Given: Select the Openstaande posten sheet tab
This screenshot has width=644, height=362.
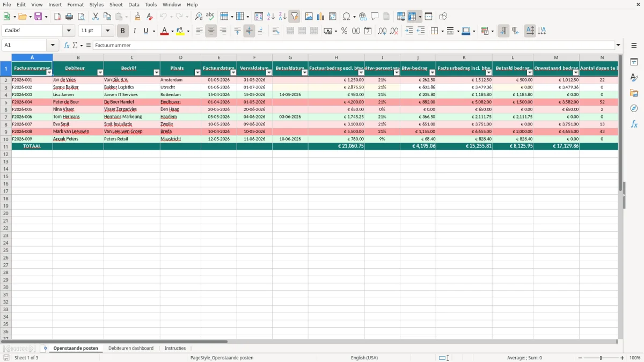Looking at the screenshot, I should 76,349.
